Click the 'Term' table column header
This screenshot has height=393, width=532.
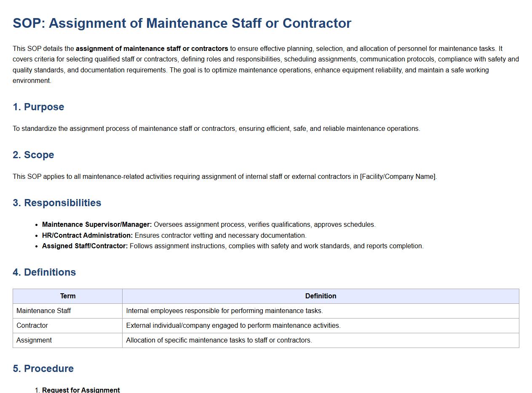[68, 296]
